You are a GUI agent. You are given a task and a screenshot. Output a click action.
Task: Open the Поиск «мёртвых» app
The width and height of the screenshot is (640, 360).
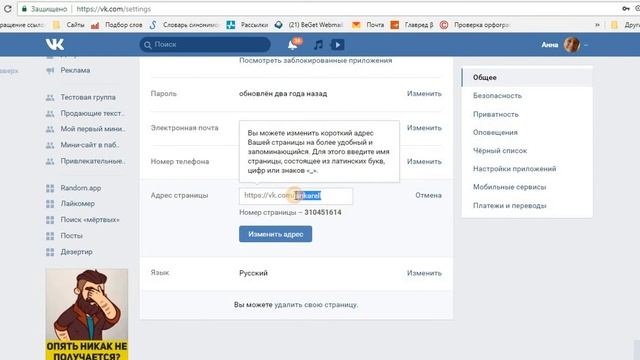point(90,220)
